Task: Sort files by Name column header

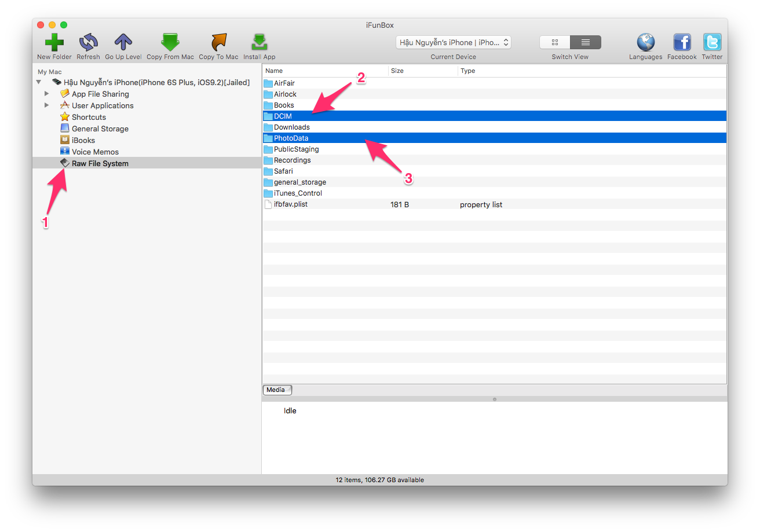Action: 324,71
